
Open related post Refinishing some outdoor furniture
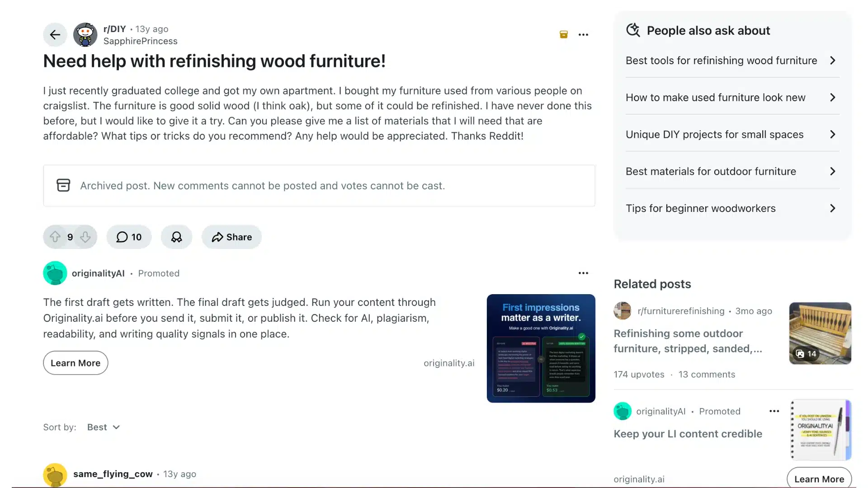(x=688, y=341)
